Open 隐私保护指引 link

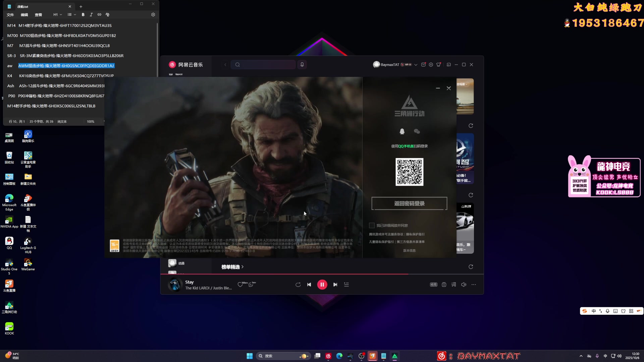tap(415, 234)
